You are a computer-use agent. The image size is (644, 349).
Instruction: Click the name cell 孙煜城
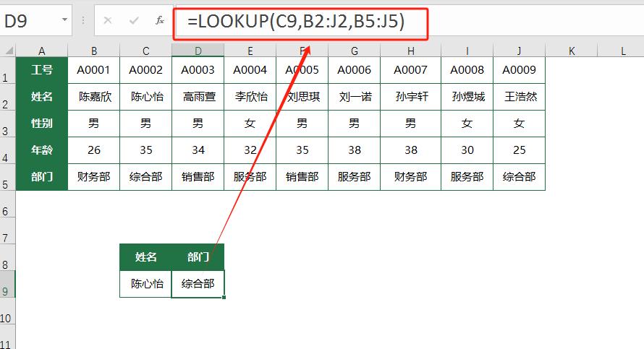[467, 97]
